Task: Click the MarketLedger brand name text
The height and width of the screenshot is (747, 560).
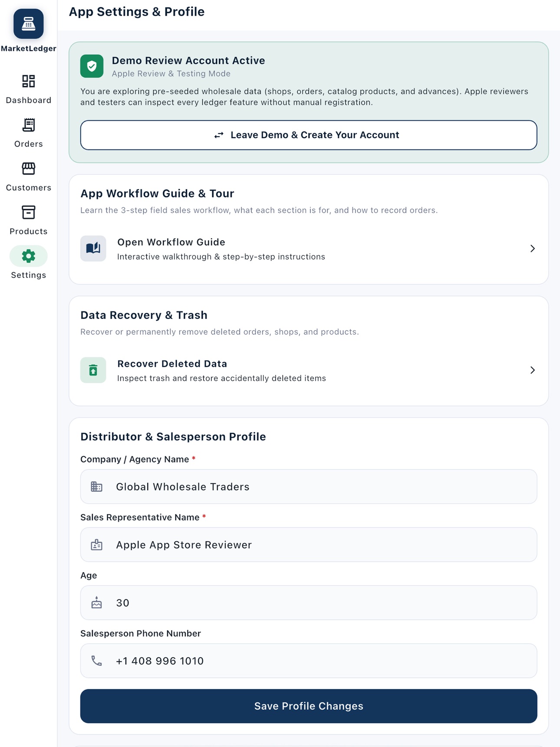Action: [29, 48]
